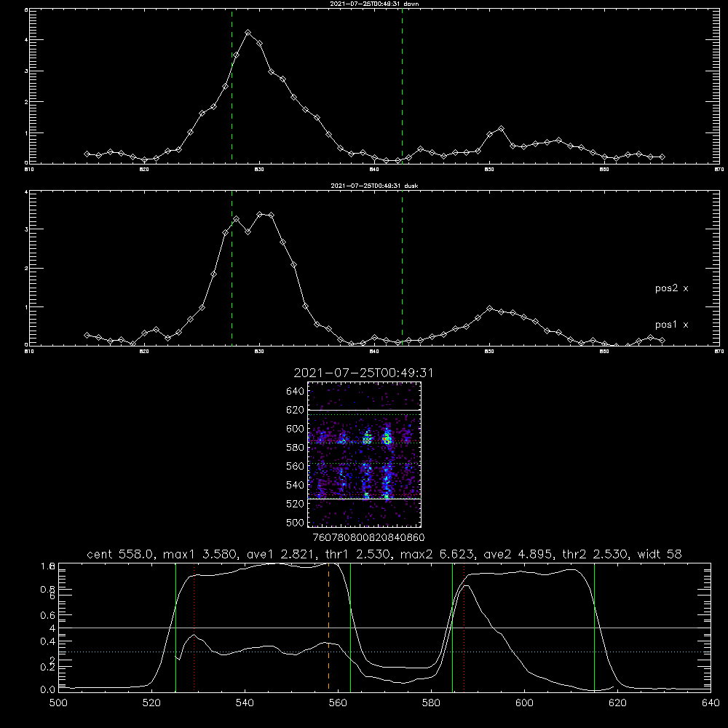
Task: Click the 'pos1 x' label
Action: point(671,325)
